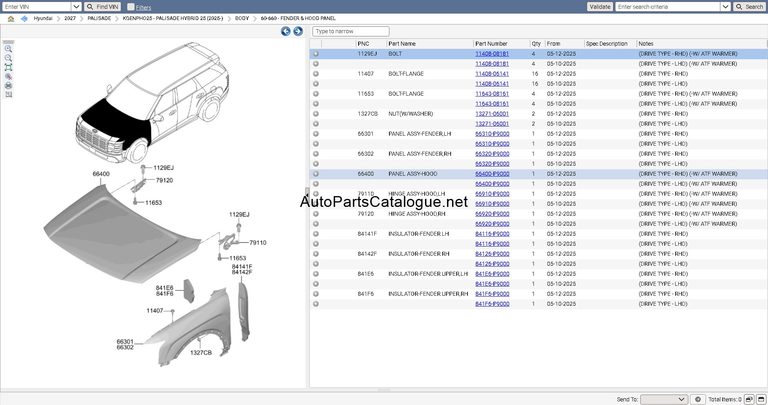Open the search criteria dropdown arrow
The image size is (768, 405).
click(725, 7)
